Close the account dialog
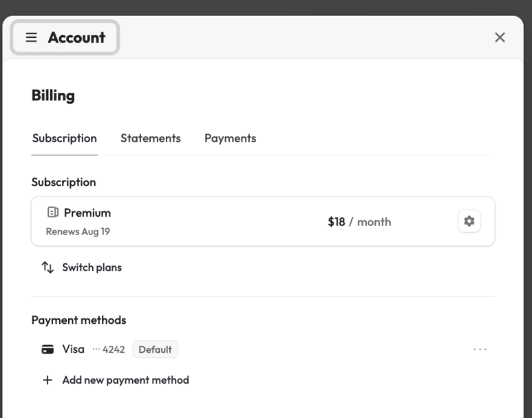532x418 pixels. pos(500,38)
